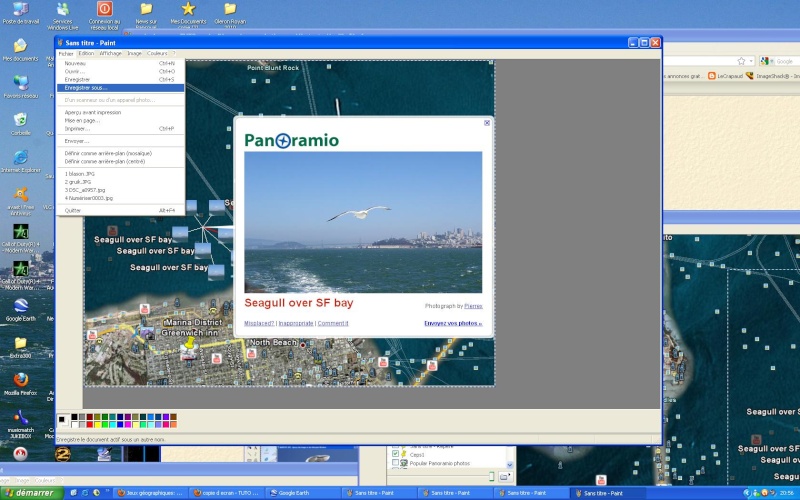Toggle Popular Panoramio photos checkbox
The image size is (800, 500).
[395, 463]
